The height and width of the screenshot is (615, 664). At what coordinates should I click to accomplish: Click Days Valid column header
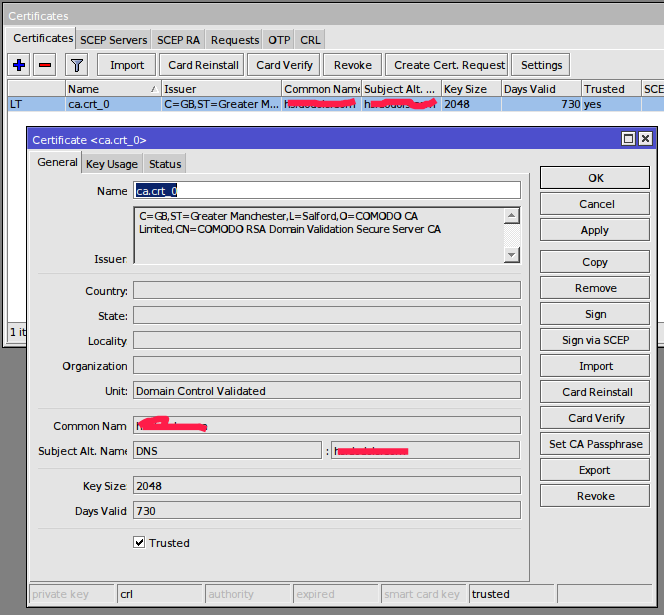(541, 89)
